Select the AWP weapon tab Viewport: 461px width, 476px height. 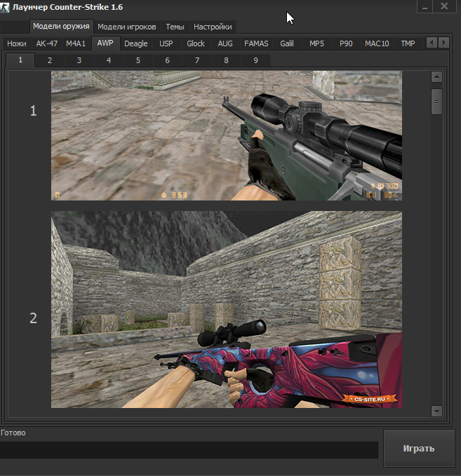click(105, 43)
